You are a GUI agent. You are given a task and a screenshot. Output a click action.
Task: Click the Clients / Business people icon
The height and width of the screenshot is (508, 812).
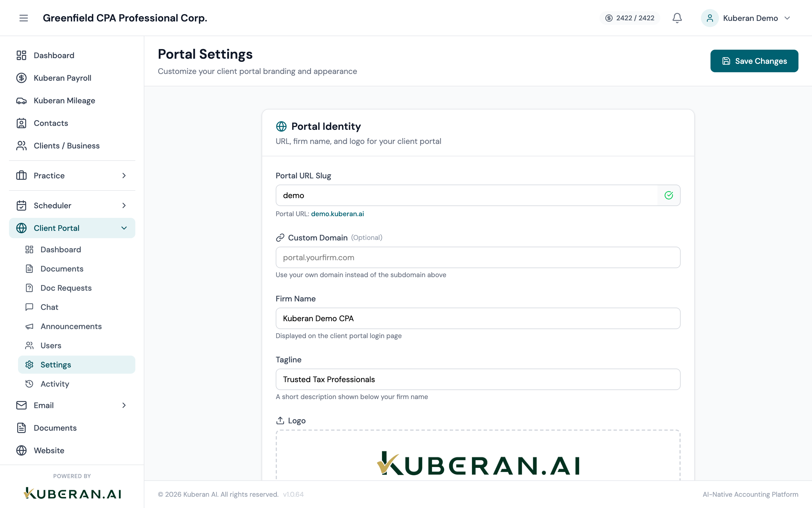tap(21, 145)
